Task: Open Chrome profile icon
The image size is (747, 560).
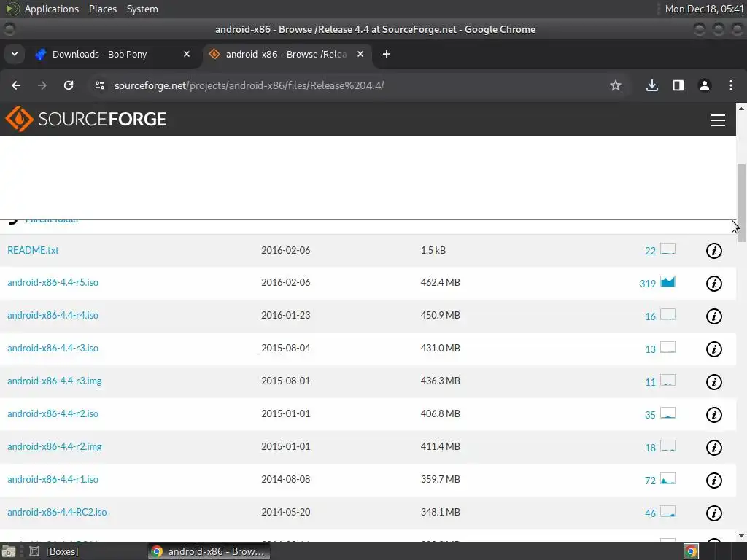Action: point(704,85)
